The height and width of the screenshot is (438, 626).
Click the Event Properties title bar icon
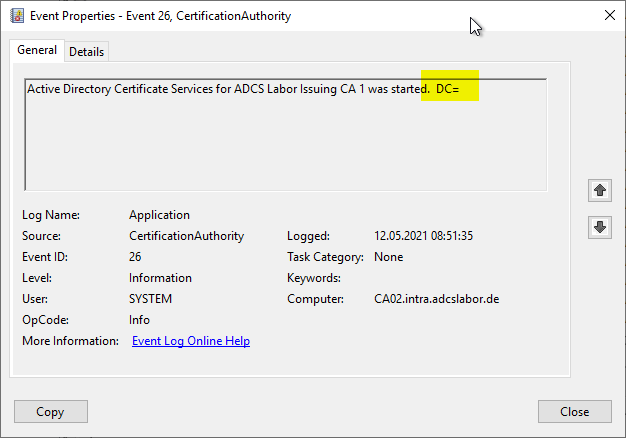click(16, 15)
